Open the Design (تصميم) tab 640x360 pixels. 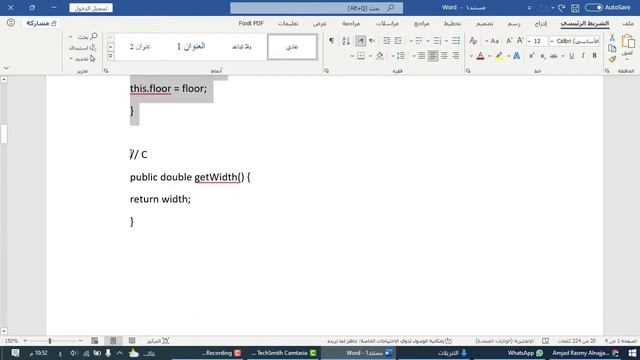pyautogui.click(x=484, y=24)
